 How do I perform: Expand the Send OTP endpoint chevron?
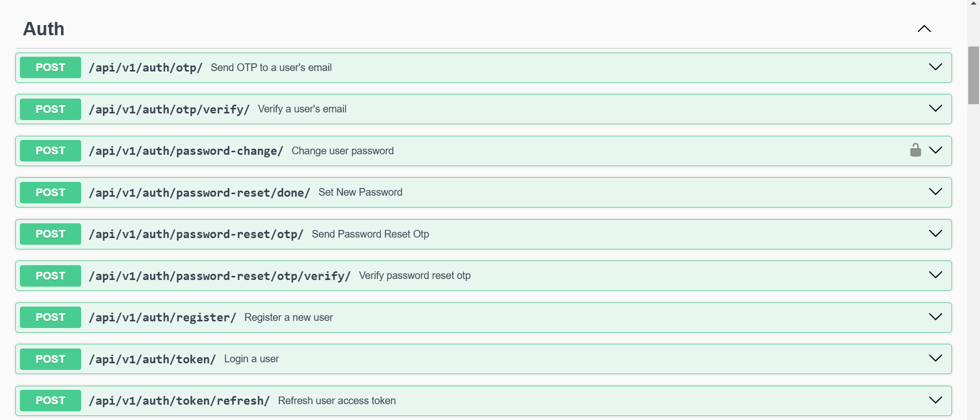(x=935, y=67)
